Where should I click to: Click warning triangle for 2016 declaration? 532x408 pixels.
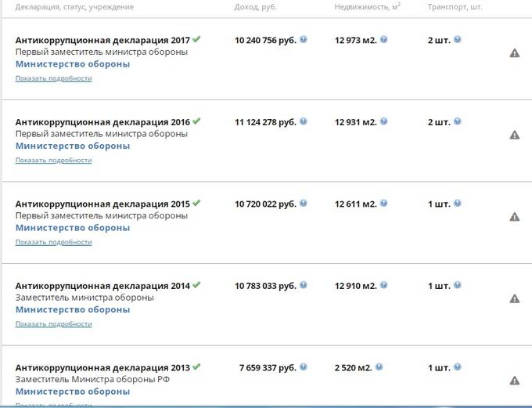click(x=514, y=135)
